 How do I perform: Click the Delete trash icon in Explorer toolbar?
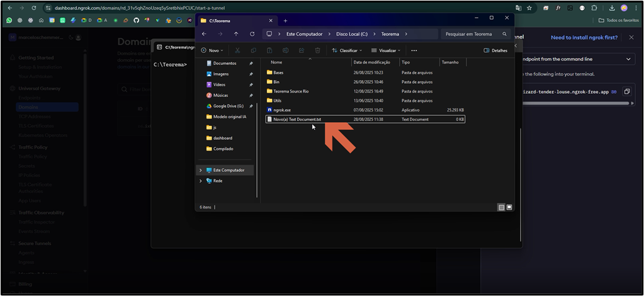317,50
